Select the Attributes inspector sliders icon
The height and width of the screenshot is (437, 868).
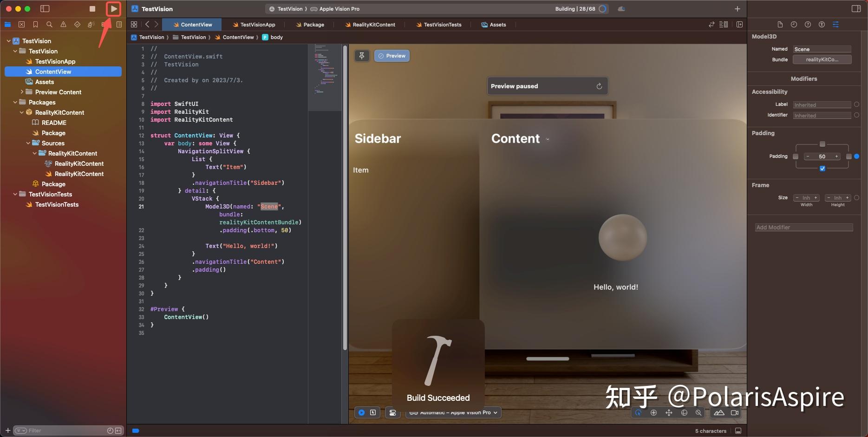pyautogui.click(x=835, y=25)
